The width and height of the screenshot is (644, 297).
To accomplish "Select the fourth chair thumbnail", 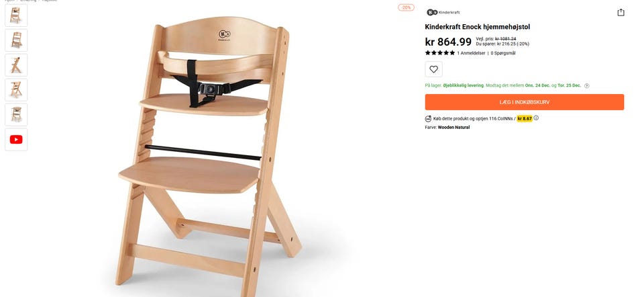I will 16,89.
